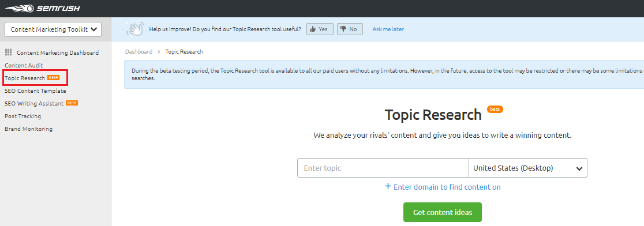This screenshot has width=644, height=226.
Task: Open SEO Content Template
Action: 35,91
